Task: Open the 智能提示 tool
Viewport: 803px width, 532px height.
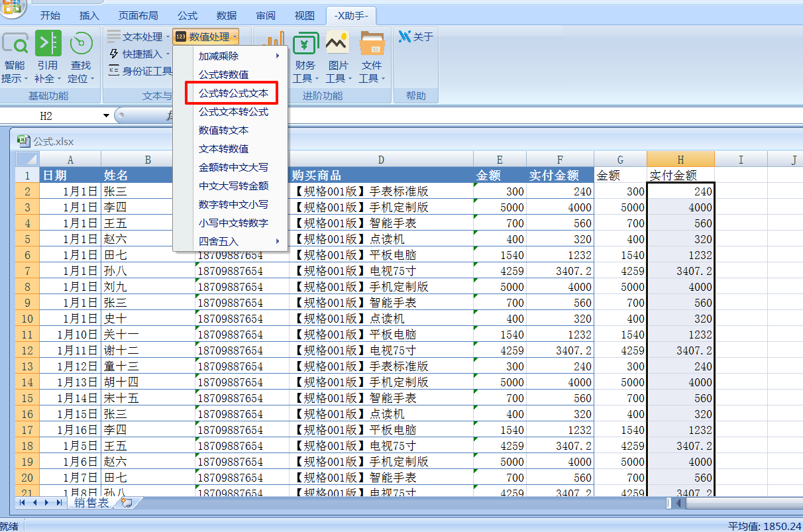Action: click(x=15, y=58)
